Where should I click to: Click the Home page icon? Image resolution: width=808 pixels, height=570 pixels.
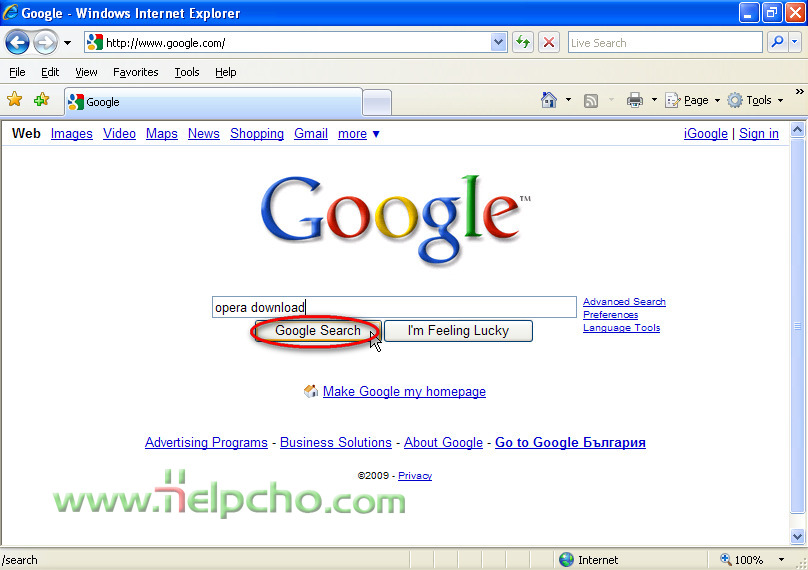click(x=549, y=100)
